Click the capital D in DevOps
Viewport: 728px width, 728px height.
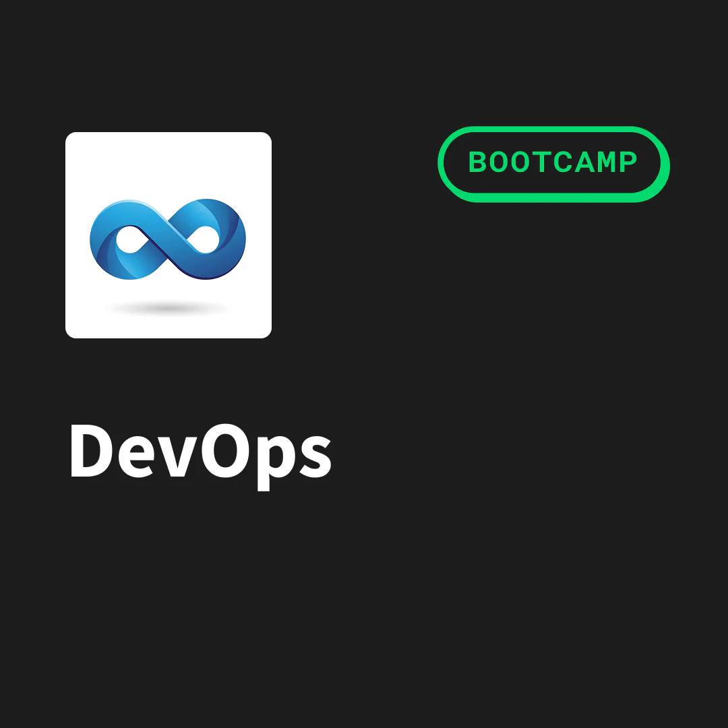click(x=90, y=452)
